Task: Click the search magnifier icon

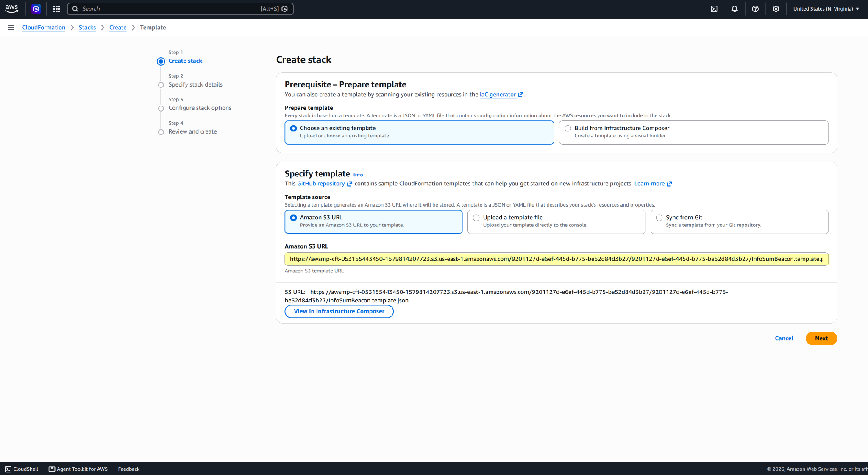Action: point(75,9)
